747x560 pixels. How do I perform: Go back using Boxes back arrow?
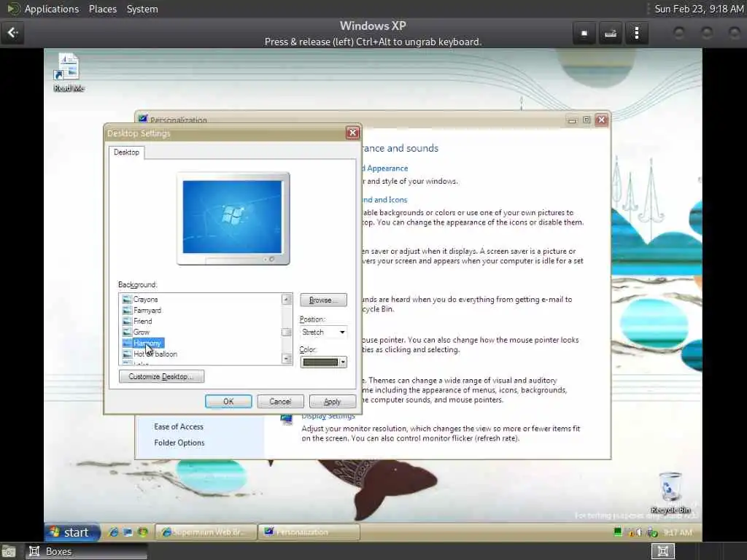(x=12, y=33)
